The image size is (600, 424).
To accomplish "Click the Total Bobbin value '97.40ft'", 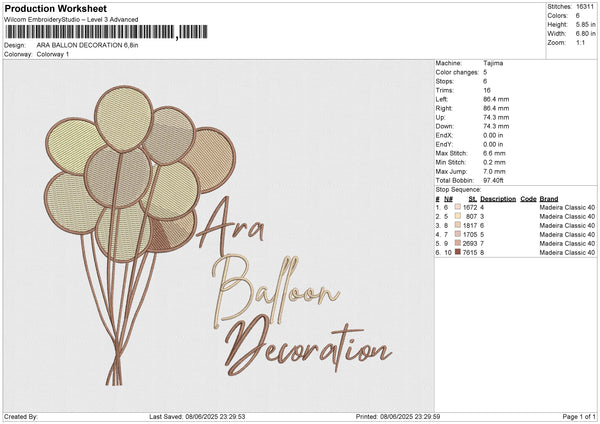I will point(493,180).
